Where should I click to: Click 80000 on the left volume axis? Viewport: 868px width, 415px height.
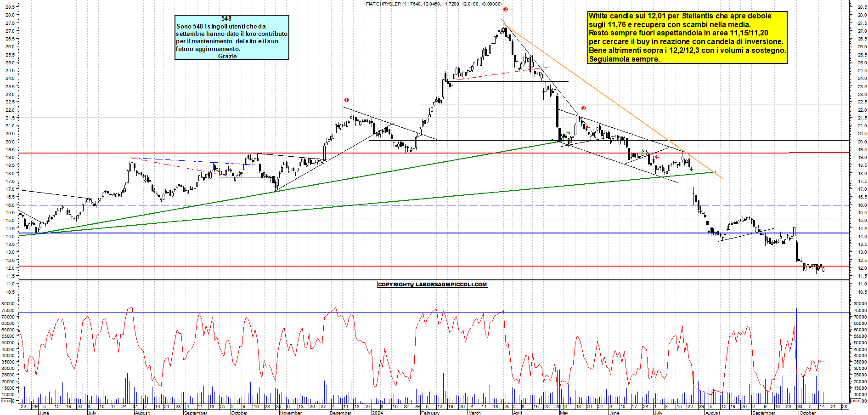[x=9, y=303]
